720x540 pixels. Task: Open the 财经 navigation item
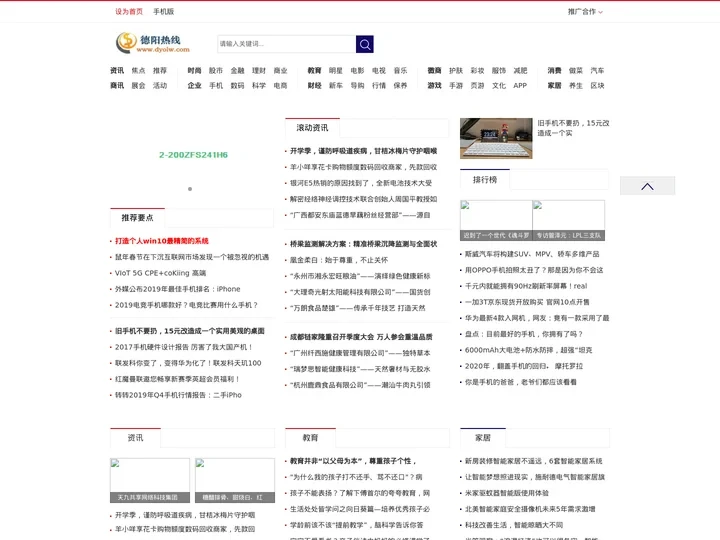tap(315, 85)
